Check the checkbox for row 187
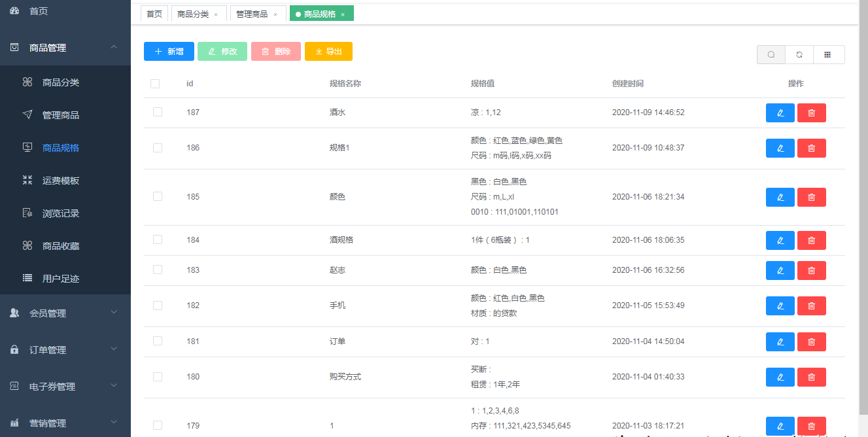The image size is (868, 437). [x=158, y=113]
